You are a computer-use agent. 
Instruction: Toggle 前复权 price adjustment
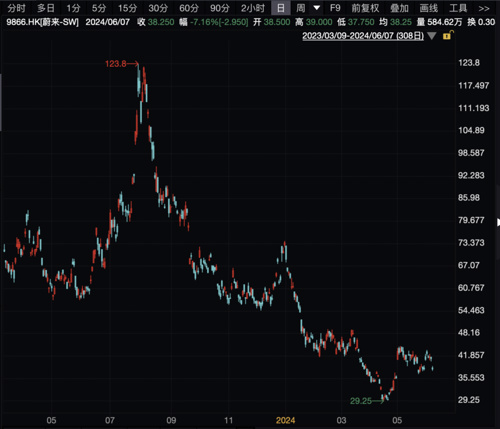click(x=365, y=8)
